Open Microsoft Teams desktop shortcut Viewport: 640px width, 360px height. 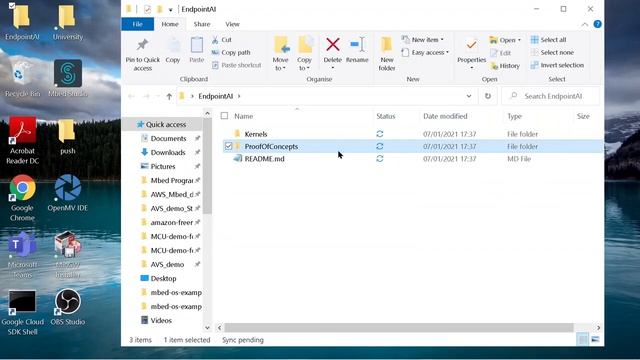(x=22, y=255)
